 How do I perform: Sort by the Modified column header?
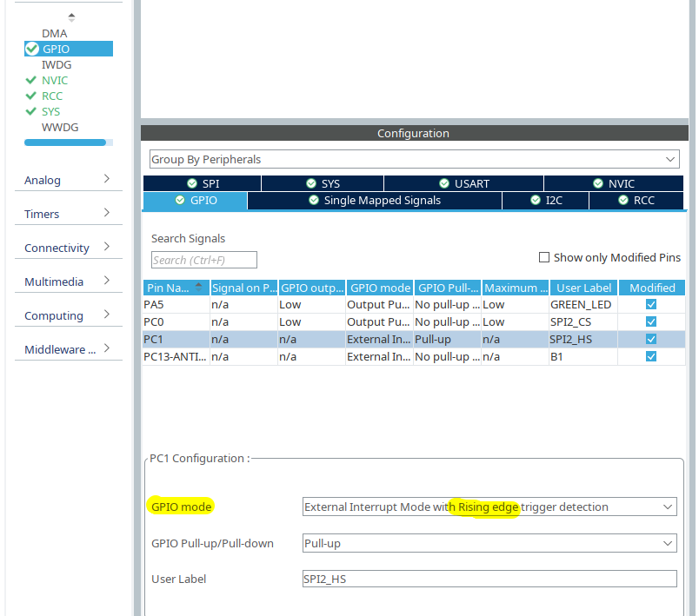[x=652, y=288]
